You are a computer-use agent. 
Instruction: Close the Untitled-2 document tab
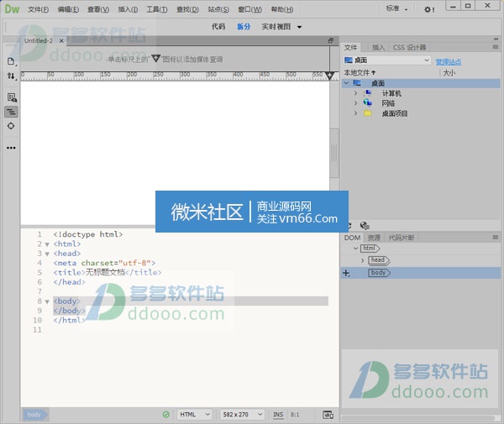pos(61,41)
